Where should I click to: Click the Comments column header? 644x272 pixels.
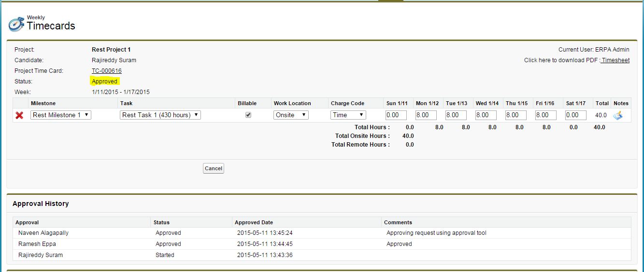click(x=398, y=222)
